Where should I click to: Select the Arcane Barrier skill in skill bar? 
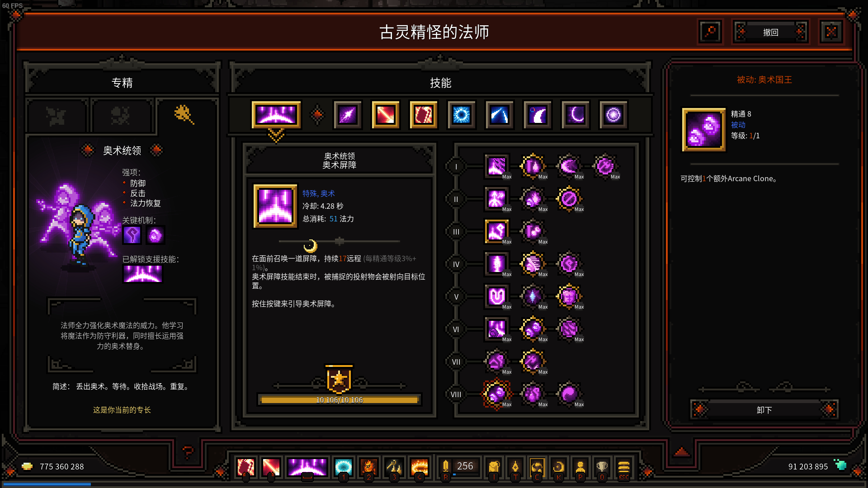pyautogui.click(x=276, y=114)
